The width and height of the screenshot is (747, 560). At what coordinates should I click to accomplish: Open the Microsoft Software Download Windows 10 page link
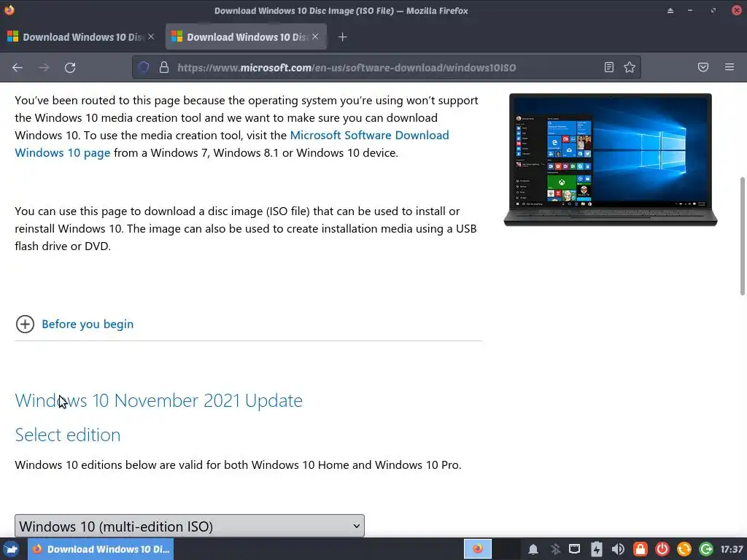coord(232,144)
